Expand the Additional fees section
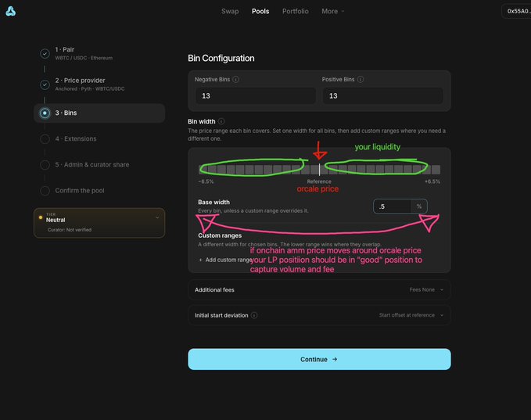Viewport: 531px width, 420px height. pyautogui.click(x=319, y=289)
